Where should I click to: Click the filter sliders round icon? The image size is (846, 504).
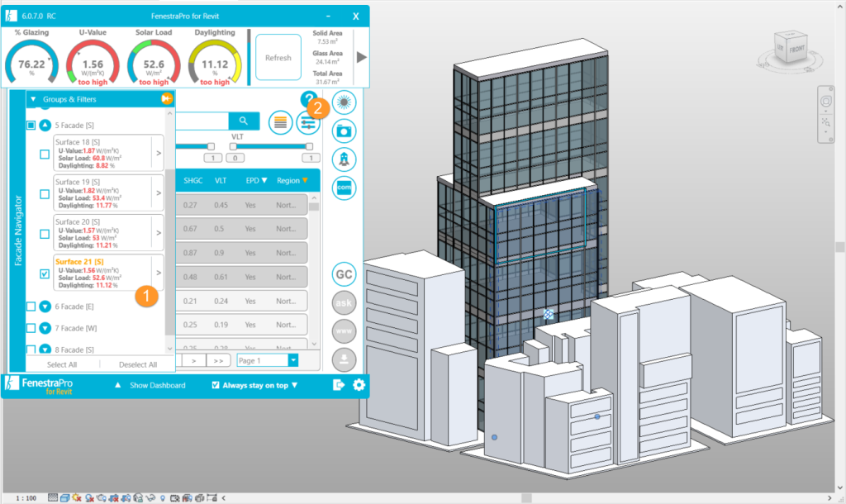coord(308,124)
